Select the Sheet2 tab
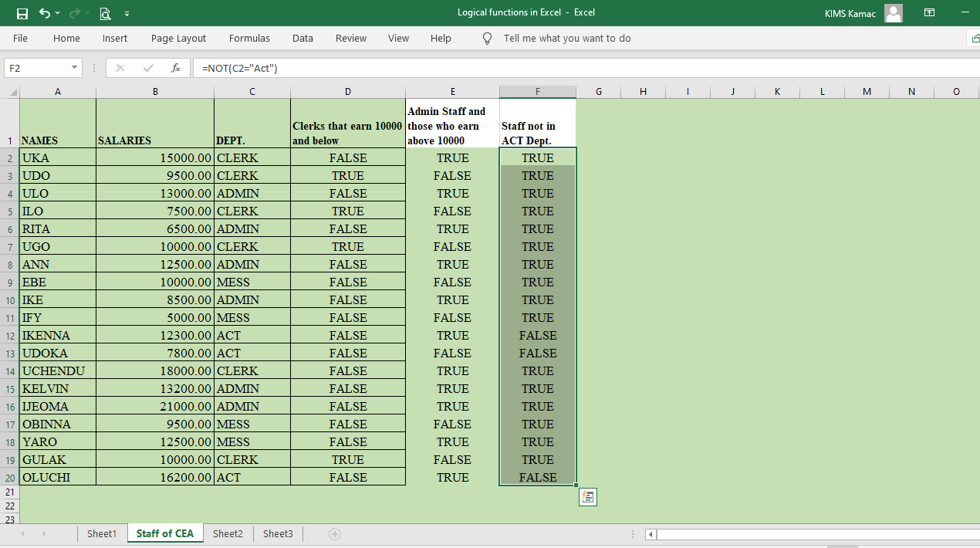The height and width of the screenshot is (548, 980). pos(228,533)
